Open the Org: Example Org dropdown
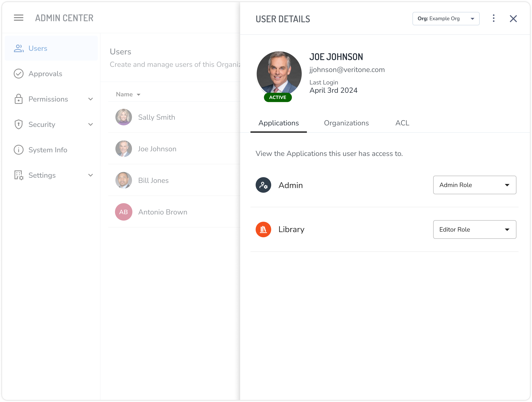Screen dimensions: 532x402 click(x=446, y=19)
